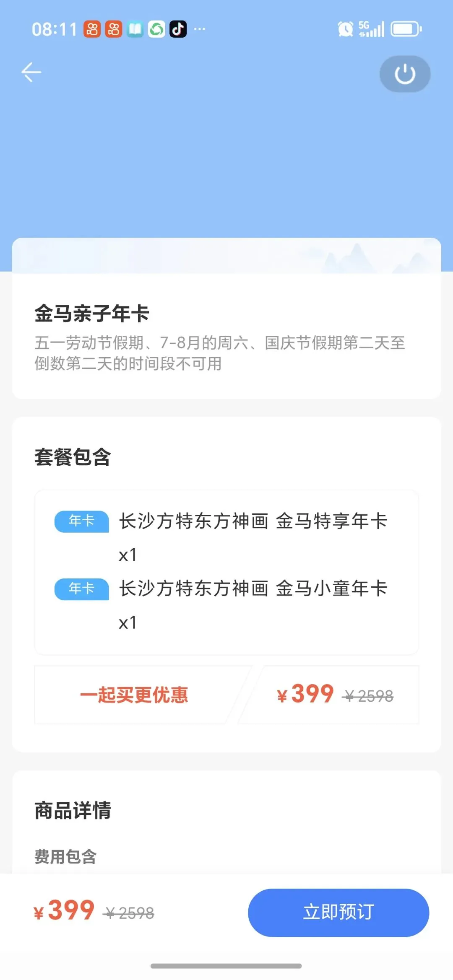Tap the second orange app notification icon
The image size is (453, 980).
tap(114, 29)
